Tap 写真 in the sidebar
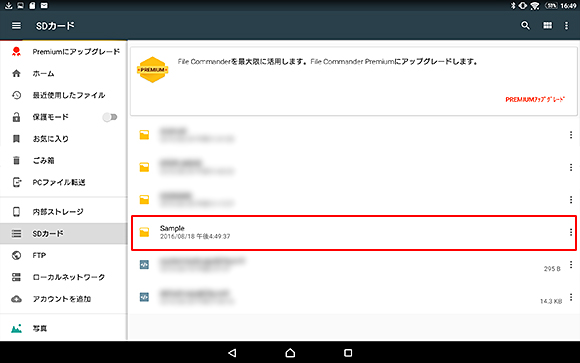This screenshot has width=580, height=363. click(x=40, y=329)
